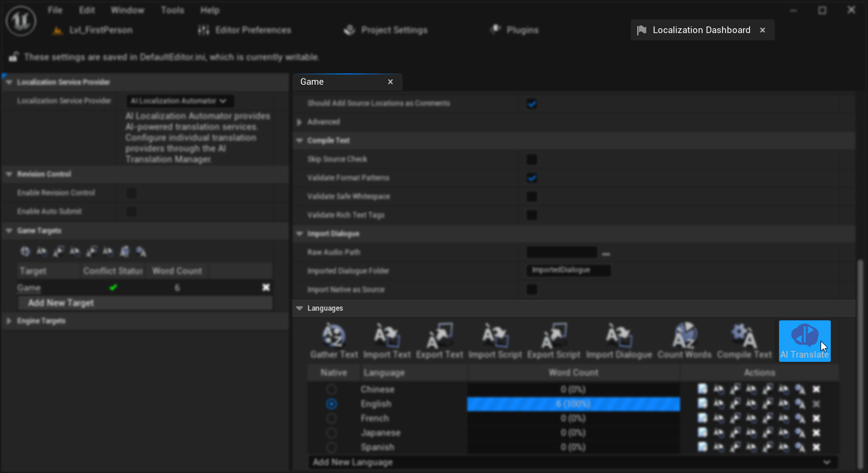Click the Import Text icon in Languages toolbar

point(387,335)
